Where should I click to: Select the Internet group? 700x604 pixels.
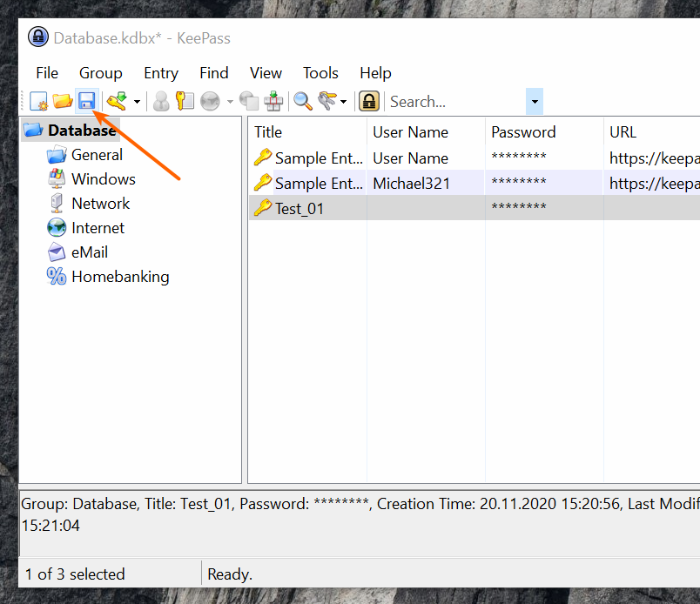pos(98,228)
